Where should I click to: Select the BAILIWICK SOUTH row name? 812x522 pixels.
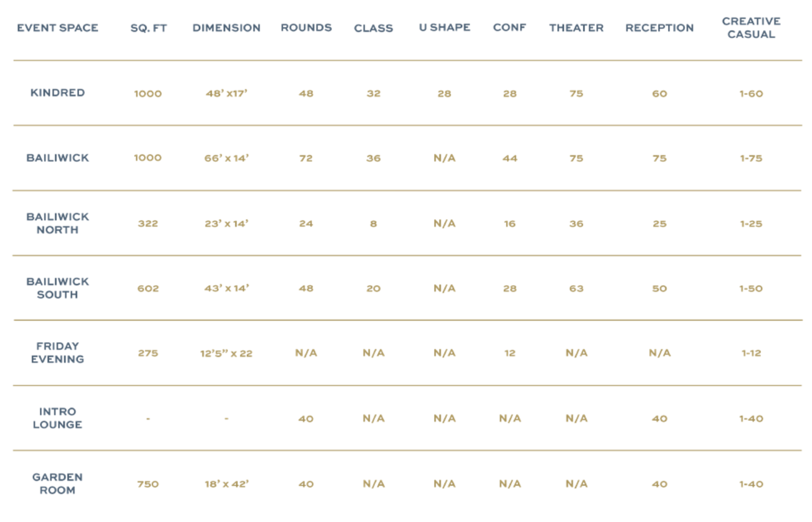tap(58, 288)
